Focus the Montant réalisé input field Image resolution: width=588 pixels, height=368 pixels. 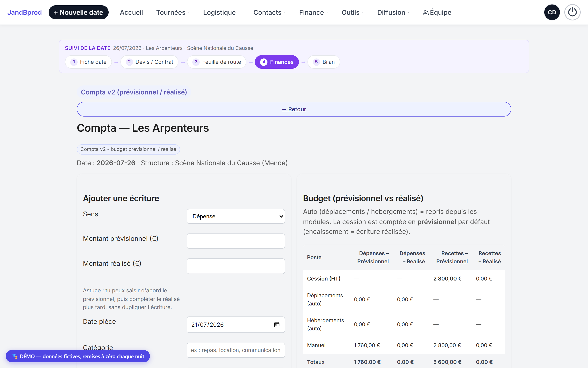(235, 266)
